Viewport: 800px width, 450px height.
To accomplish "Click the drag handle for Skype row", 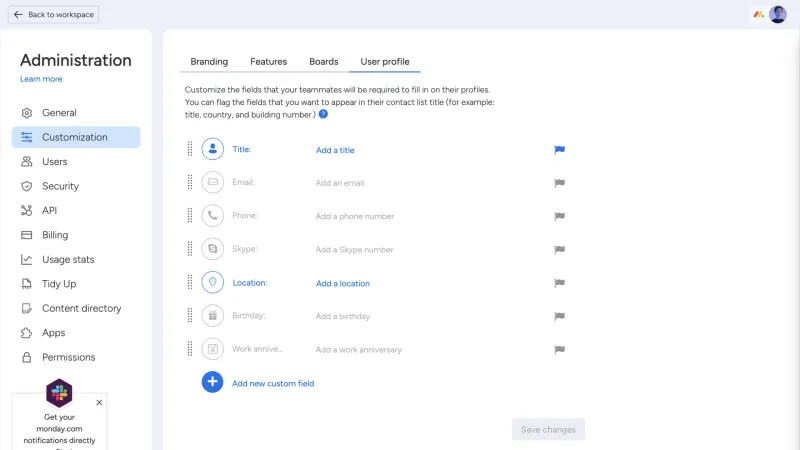I will point(190,249).
